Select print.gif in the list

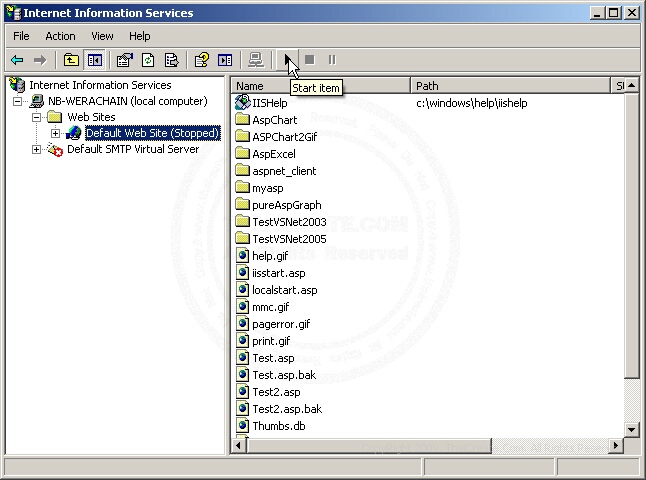click(x=271, y=341)
